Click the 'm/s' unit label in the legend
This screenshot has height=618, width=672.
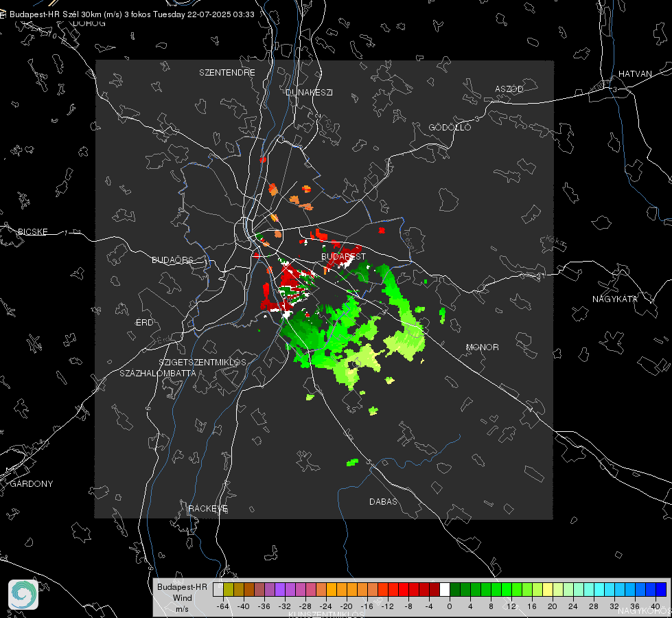pos(182,609)
